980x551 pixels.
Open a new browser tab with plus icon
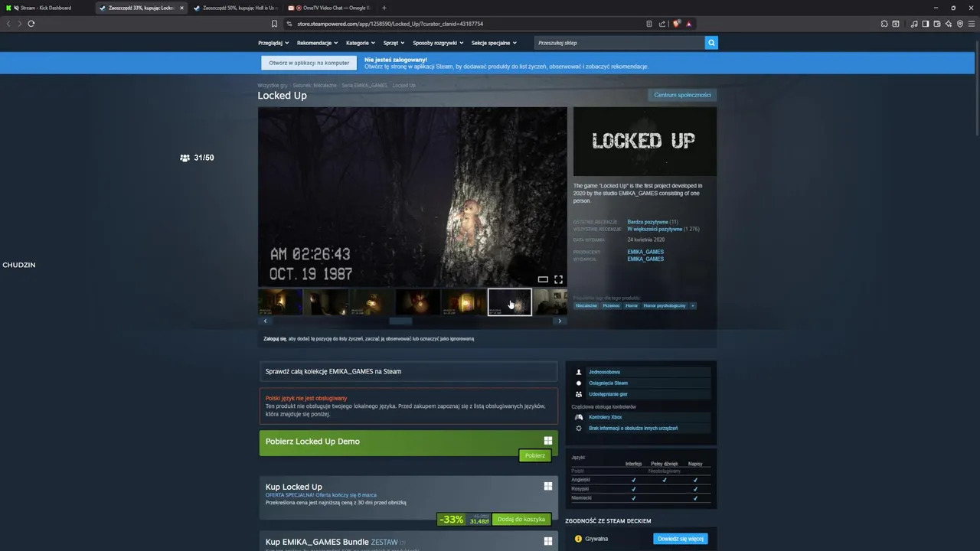384,8
